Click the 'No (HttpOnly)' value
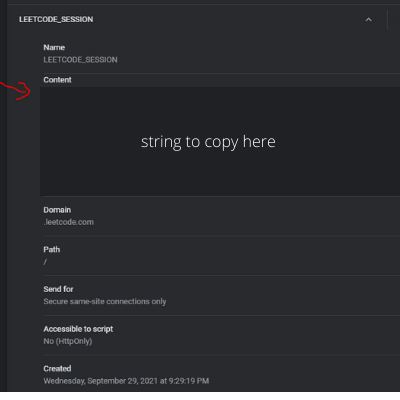400x400 pixels. 68,341
